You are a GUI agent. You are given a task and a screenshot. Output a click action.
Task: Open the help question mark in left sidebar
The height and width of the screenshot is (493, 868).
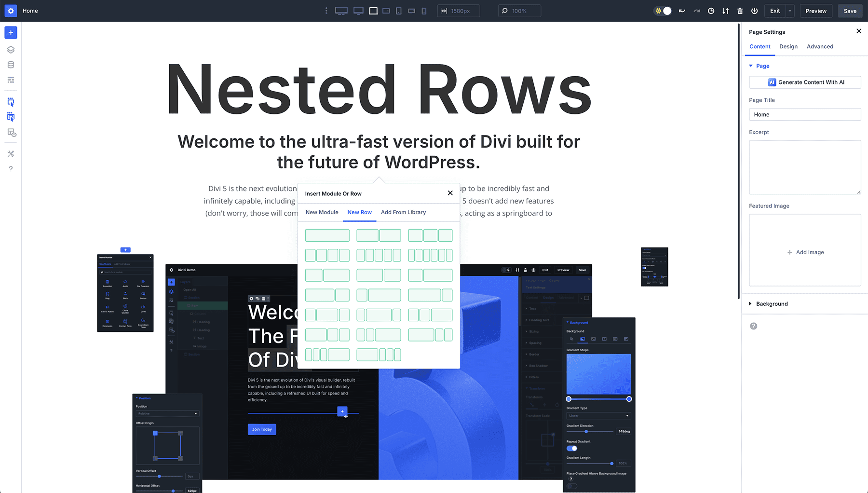[11, 169]
